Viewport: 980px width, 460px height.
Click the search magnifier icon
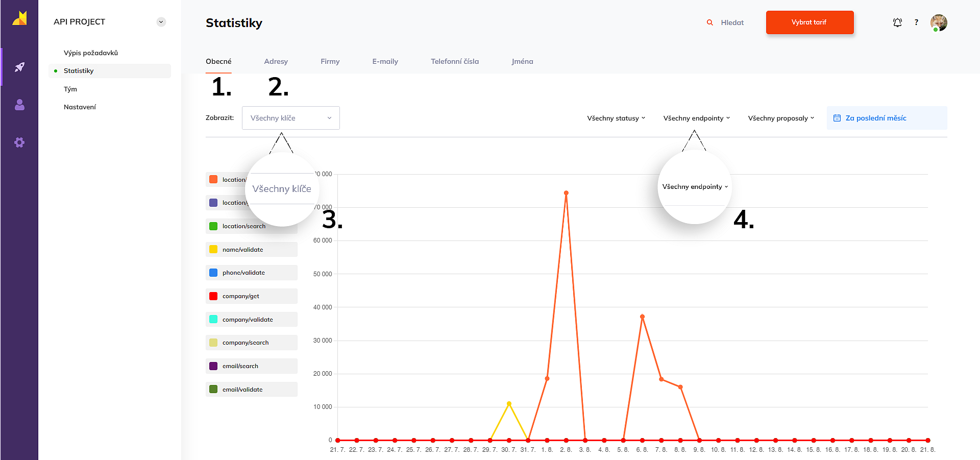[x=709, y=22]
